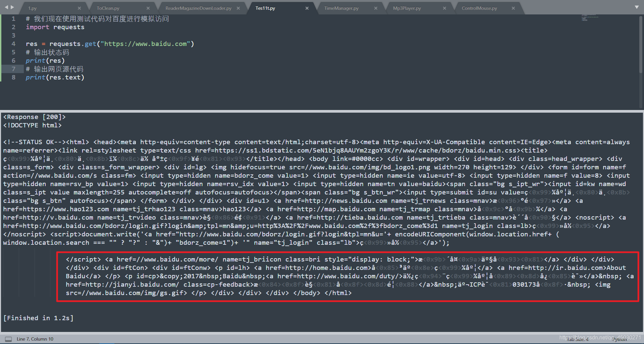This screenshot has height=344, width=644.
Task: Click the '[Finished in 1.2s]' output text
Action: [38, 318]
